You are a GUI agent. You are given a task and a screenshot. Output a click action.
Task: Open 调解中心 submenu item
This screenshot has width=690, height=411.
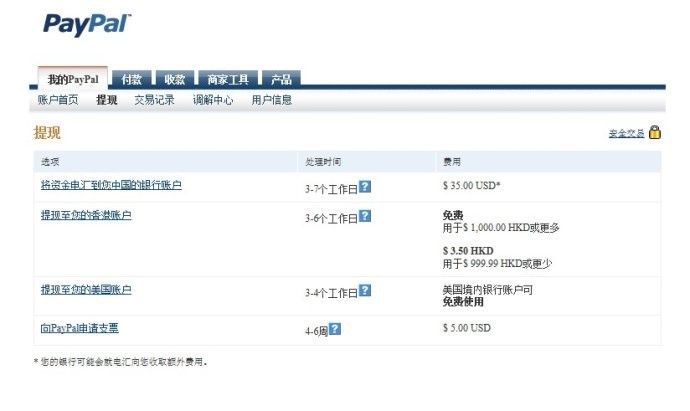213,100
